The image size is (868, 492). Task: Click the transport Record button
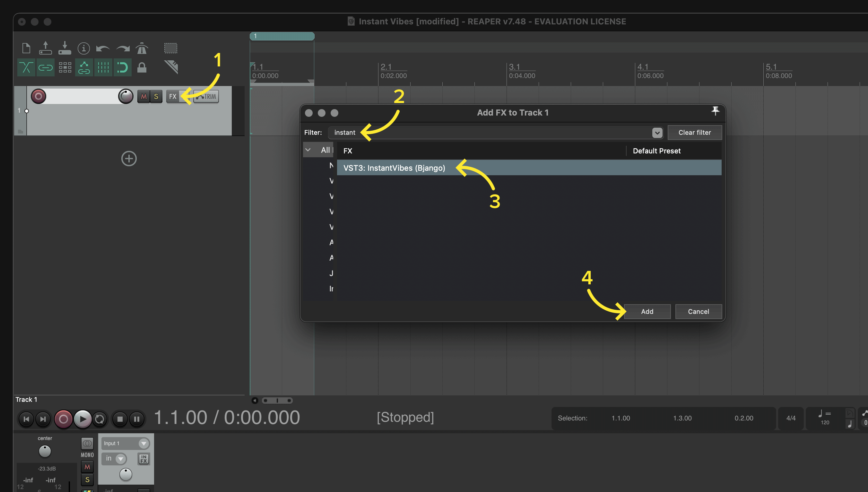pos(63,419)
